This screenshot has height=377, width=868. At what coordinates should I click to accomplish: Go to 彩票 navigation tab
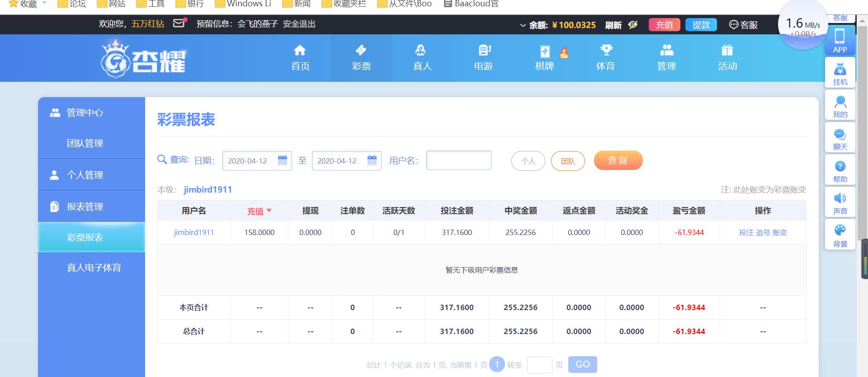pos(361,58)
